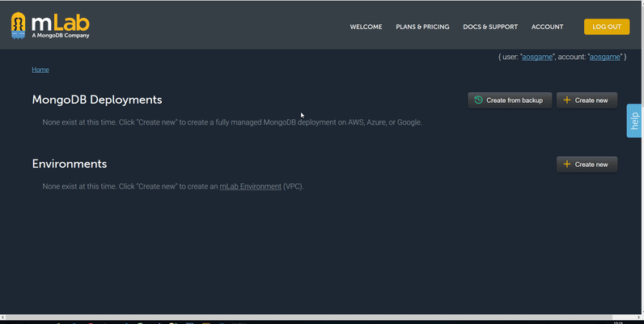Open the aosgame user link

pos(537,58)
